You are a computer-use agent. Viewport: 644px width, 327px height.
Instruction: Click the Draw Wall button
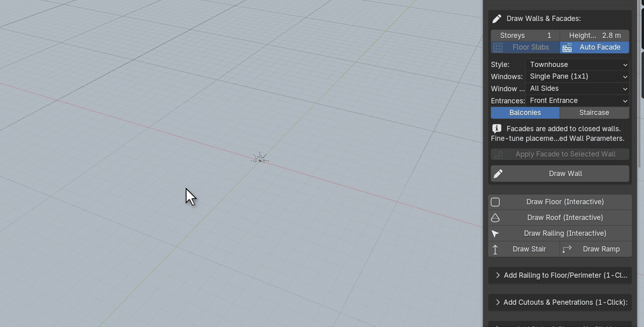pos(560,174)
